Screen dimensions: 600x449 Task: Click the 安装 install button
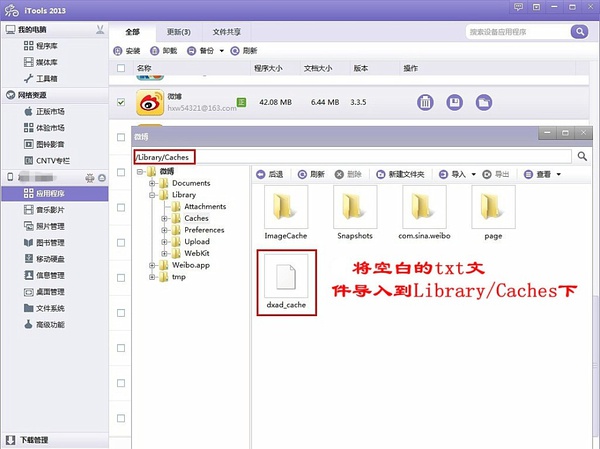tap(127, 51)
